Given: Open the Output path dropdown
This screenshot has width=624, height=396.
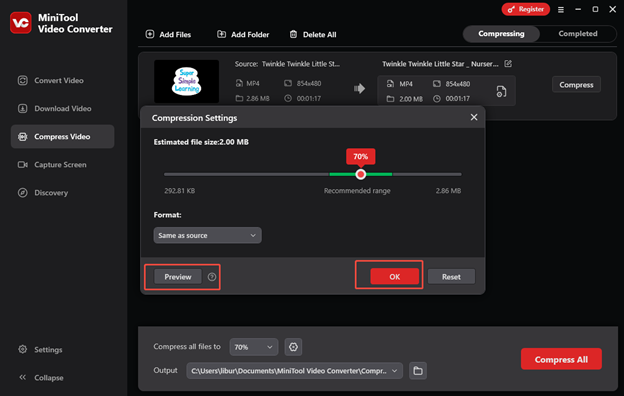Looking at the screenshot, I should coord(294,371).
